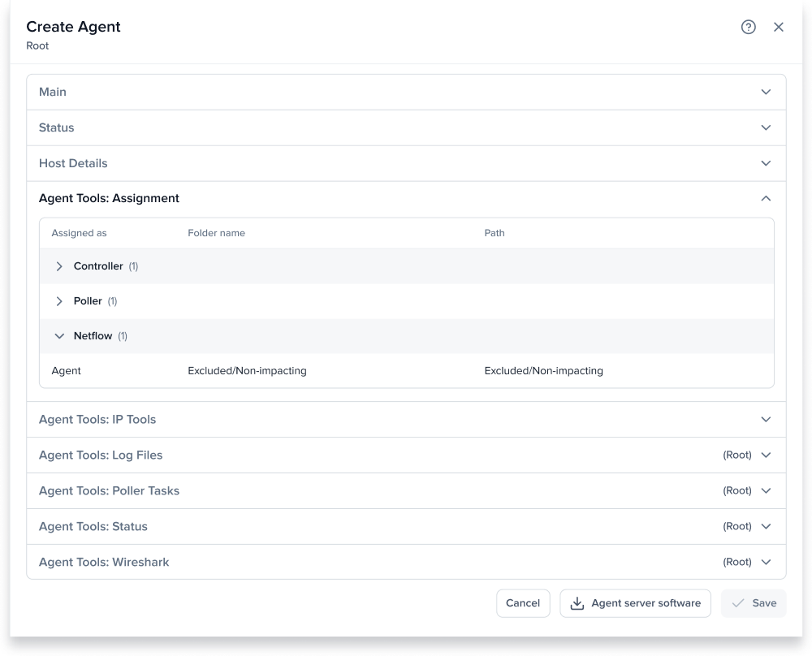Click the Path column header
812x656 pixels.
495,233
